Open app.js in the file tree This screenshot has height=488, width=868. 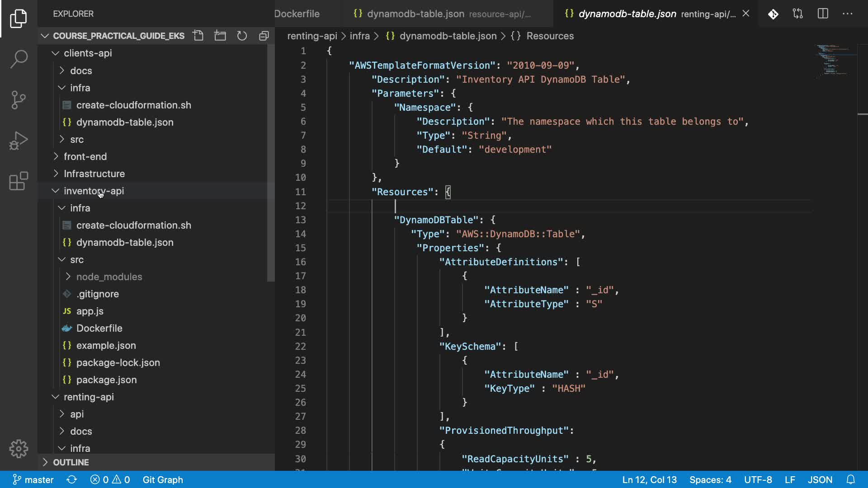click(90, 311)
